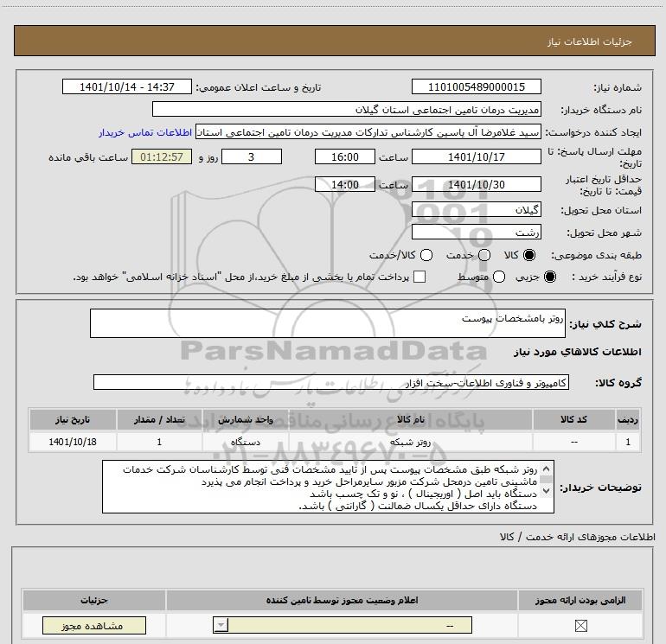Click the جزئیات اطلاعات نیاز header title
The height and width of the screenshot is (644, 666).
(589, 41)
